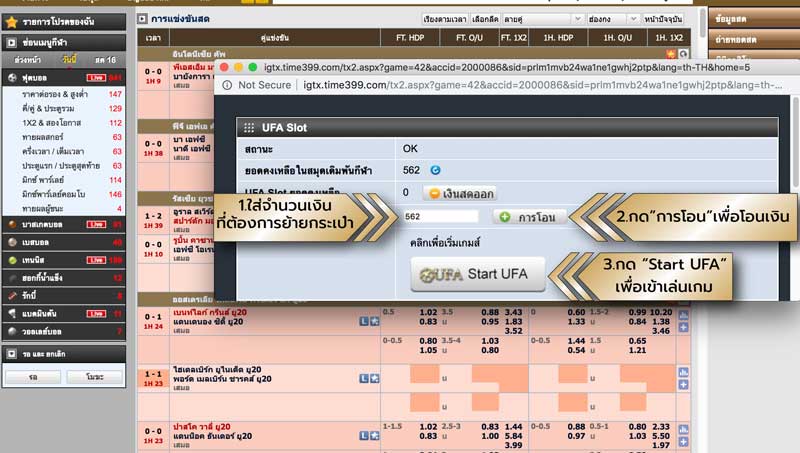Favorite the ไฮเดลเบิร์ก ยูไนเต็ด ยู20 match star
This screenshot has width=800, height=453.
(374, 379)
